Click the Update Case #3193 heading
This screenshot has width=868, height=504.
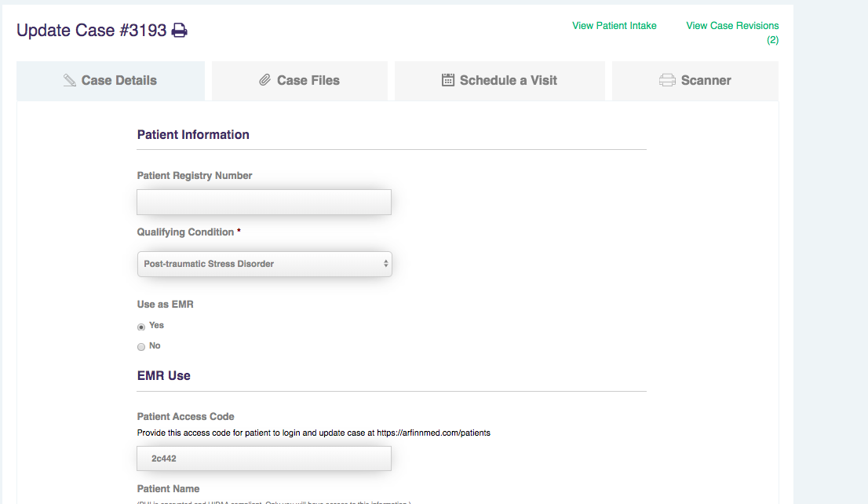[x=91, y=31]
